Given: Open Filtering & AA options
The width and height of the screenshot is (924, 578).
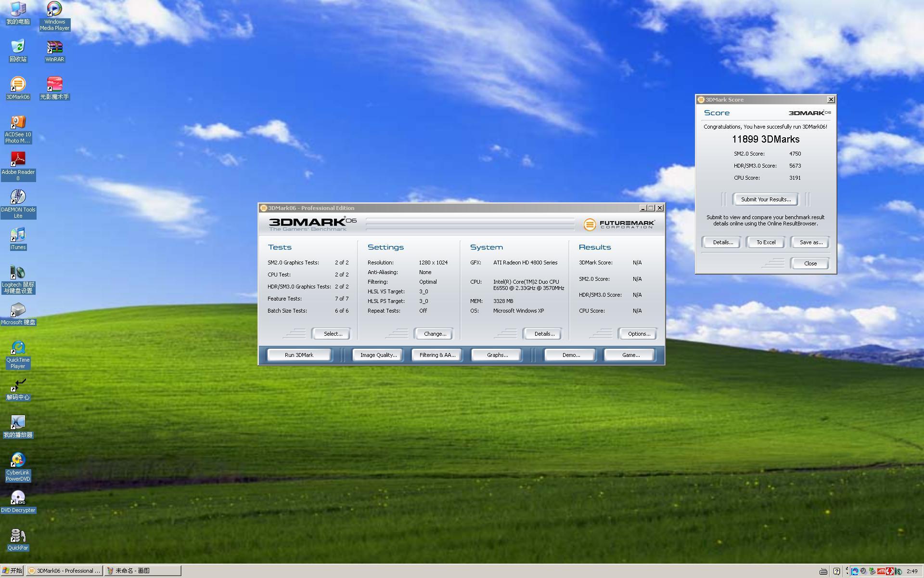Looking at the screenshot, I should [x=437, y=355].
